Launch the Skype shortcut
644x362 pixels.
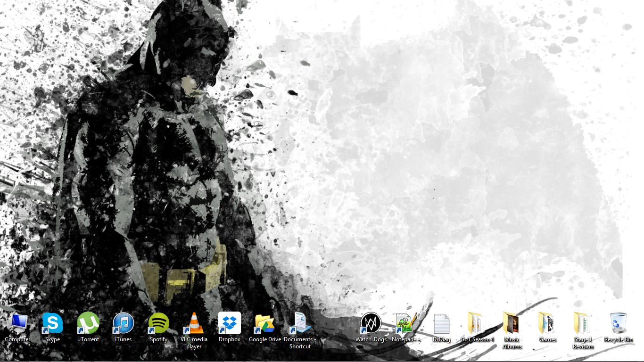click(x=52, y=323)
